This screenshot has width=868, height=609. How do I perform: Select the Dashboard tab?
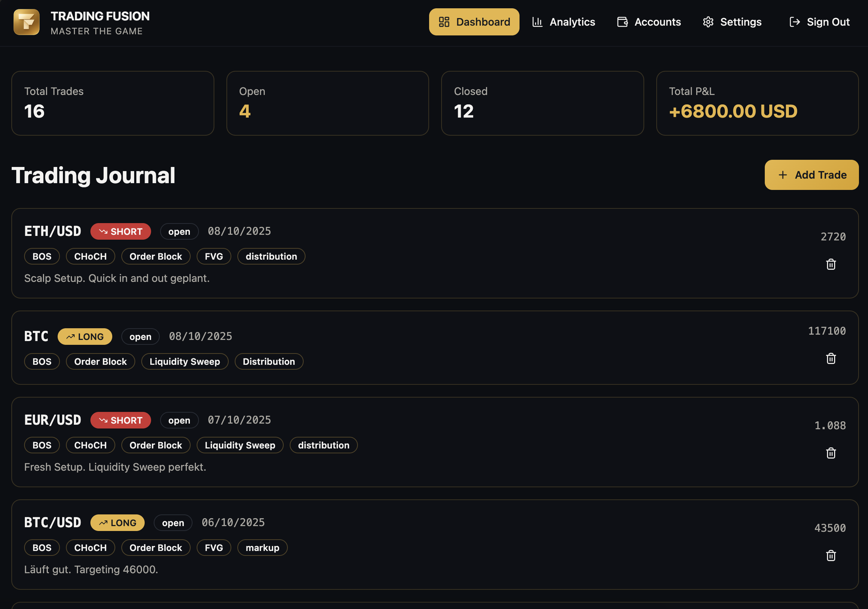(x=474, y=22)
